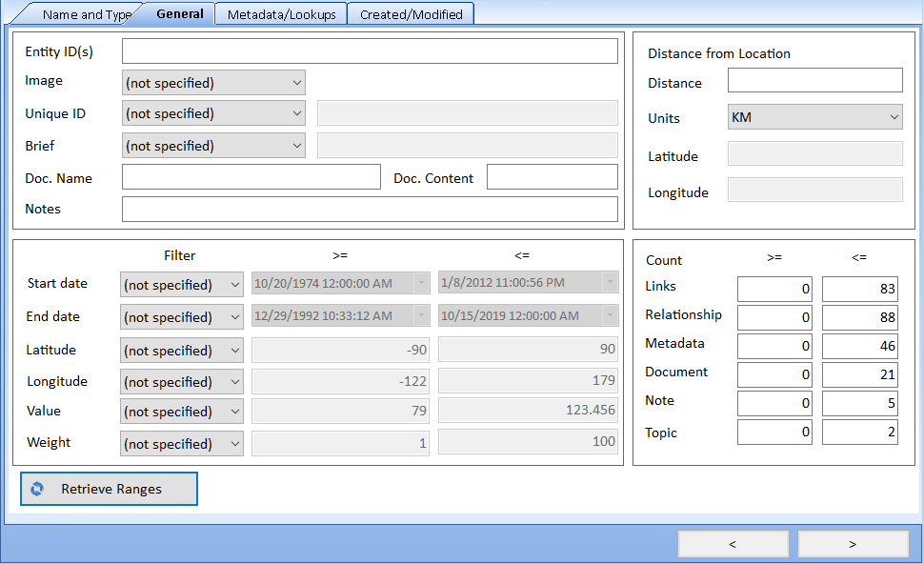Viewport: 924px width, 564px height.
Task: Click the Latitude filter minimum field showing -90
Action: click(x=341, y=350)
